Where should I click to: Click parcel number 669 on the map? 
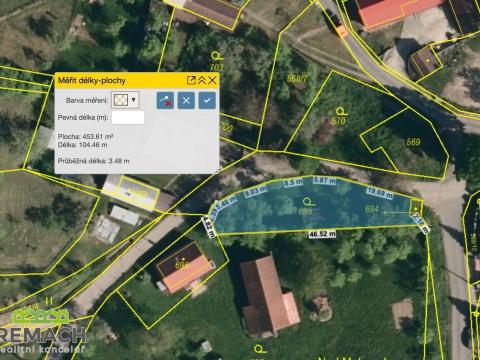click(x=413, y=142)
